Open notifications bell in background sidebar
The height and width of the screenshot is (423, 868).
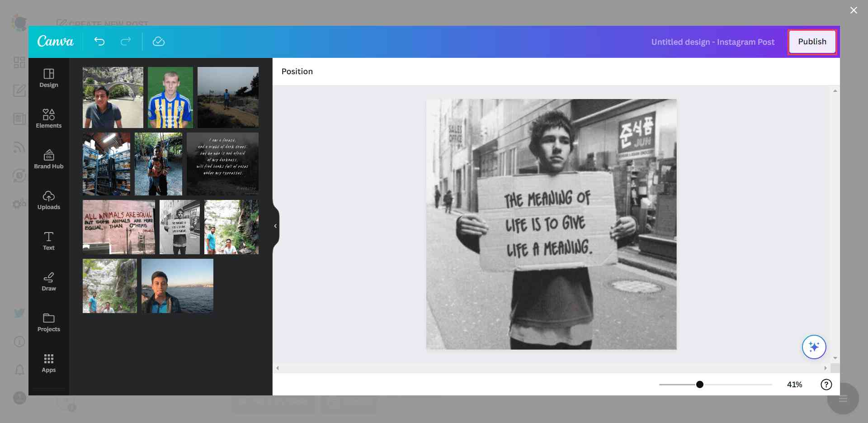[19, 370]
